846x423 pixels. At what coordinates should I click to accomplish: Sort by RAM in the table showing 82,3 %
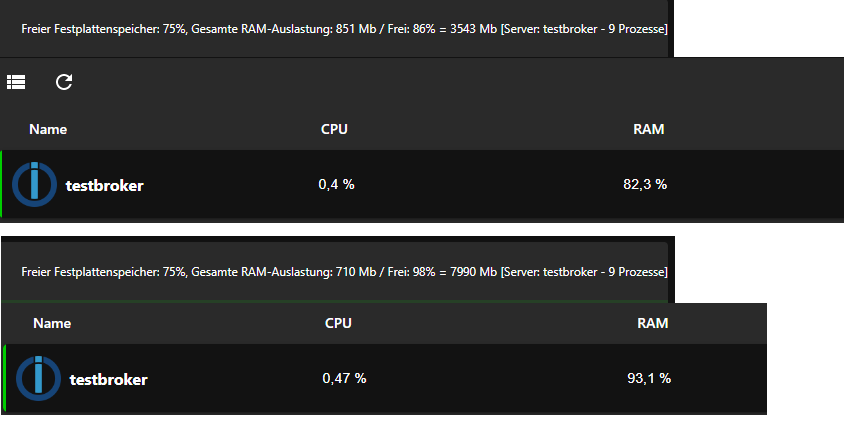point(649,129)
